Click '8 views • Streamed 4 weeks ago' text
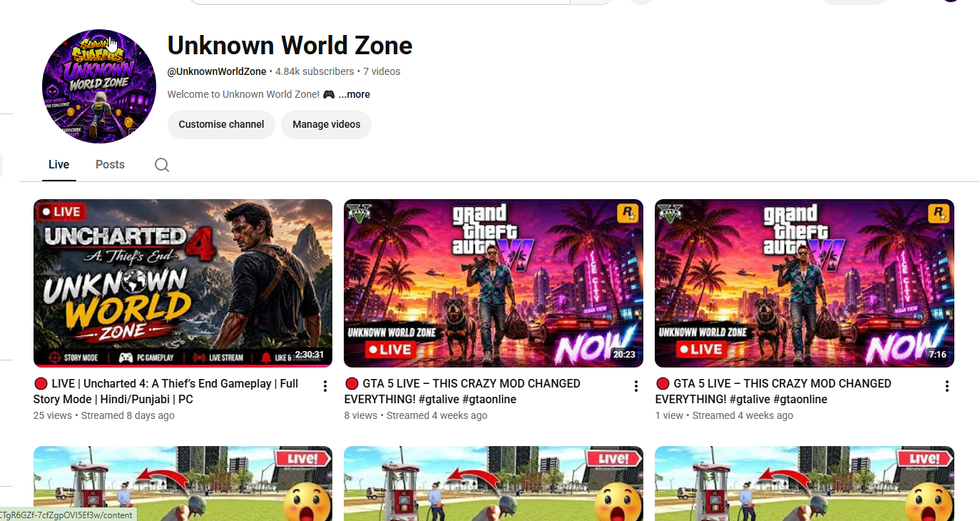 coord(416,415)
